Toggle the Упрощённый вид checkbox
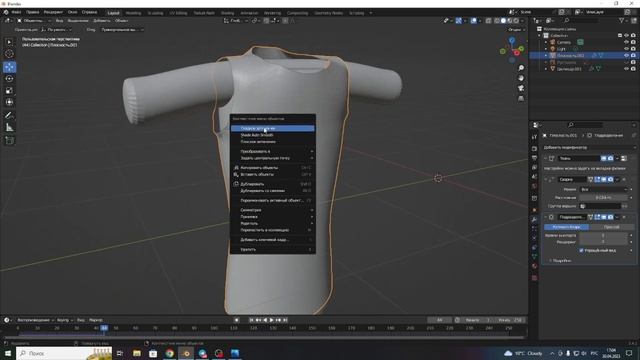The width and height of the screenshot is (640, 360). (x=581, y=251)
